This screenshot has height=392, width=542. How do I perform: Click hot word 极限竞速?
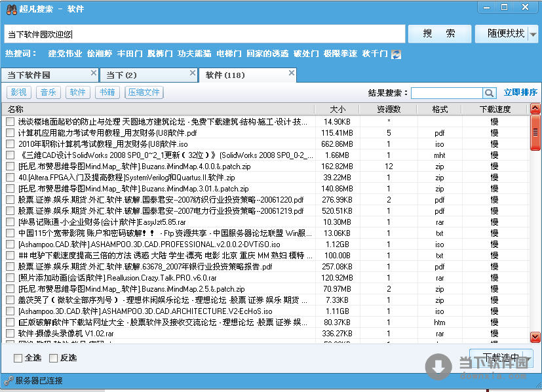point(340,54)
